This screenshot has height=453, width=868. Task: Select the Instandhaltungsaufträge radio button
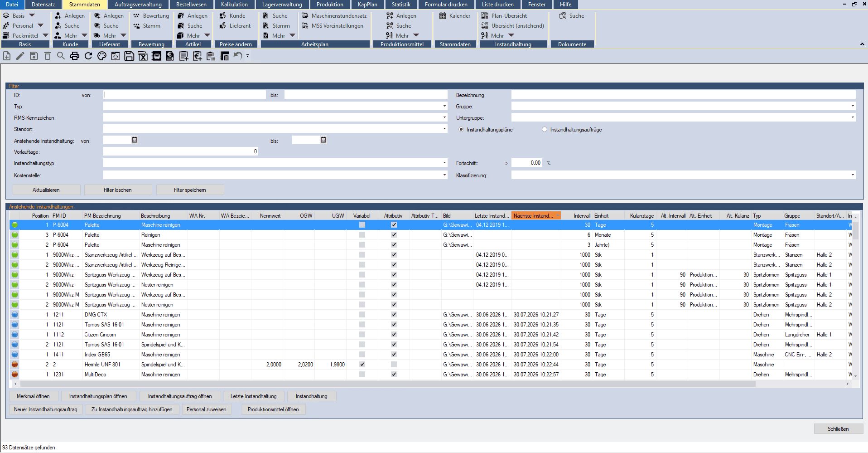545,130
